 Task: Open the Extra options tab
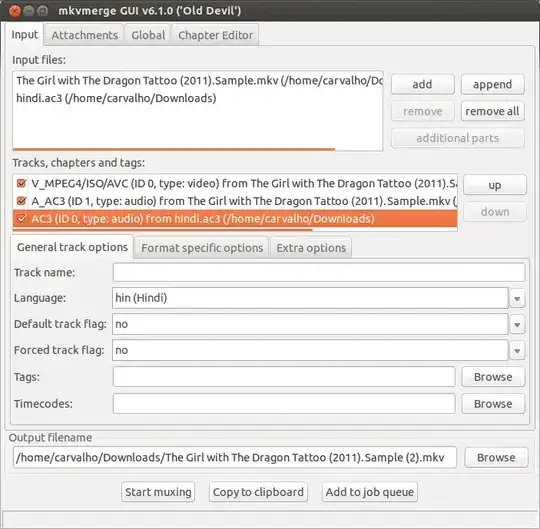pyautogui.click(x=311, y=248)
